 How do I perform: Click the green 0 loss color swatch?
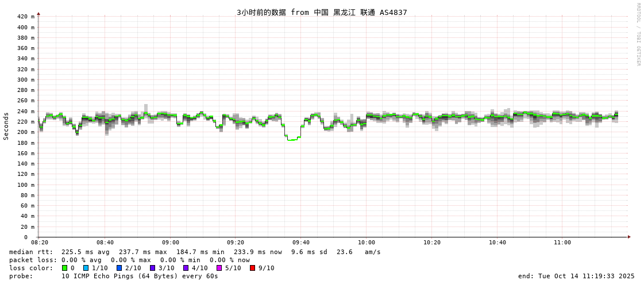64,268
